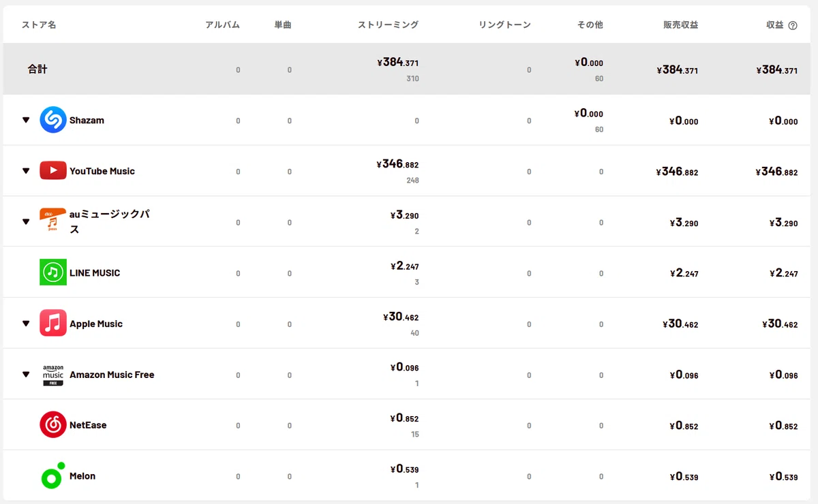Expand the Apple Music row triangle
The height and width of the screenshot is (504, 818).
pyautogui.click(x=26, y=324)
